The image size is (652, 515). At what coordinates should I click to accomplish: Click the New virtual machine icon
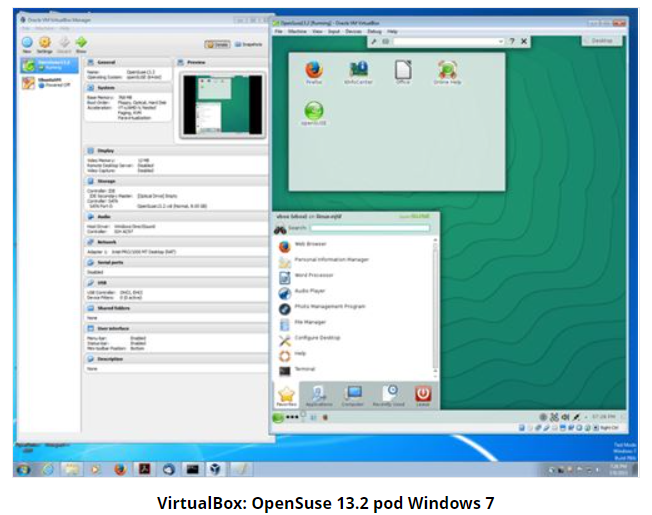click(x=26, y=43)
